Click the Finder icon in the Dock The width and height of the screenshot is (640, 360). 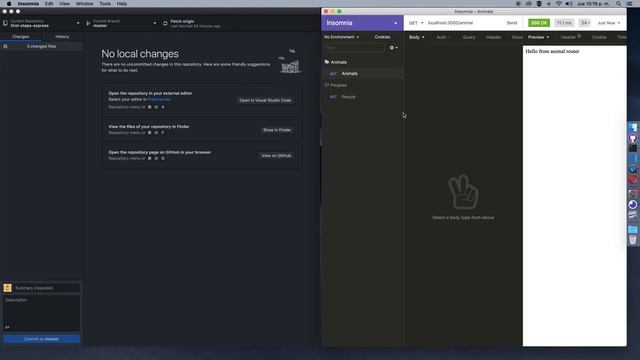tap(633, 128)
